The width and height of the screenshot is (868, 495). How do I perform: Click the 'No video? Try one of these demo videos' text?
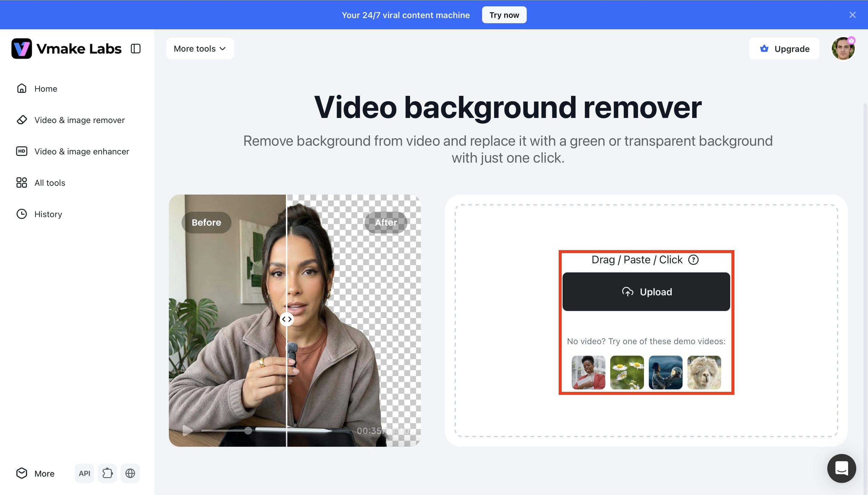click(x=646, y=341)
